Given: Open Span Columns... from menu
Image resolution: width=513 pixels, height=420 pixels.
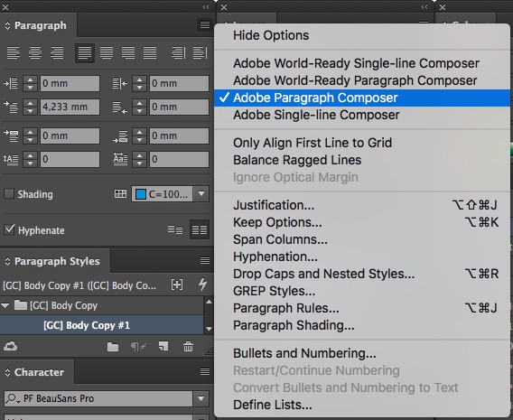Looking at the screenshot, I should pyautogui.click(x=362, y=239).
